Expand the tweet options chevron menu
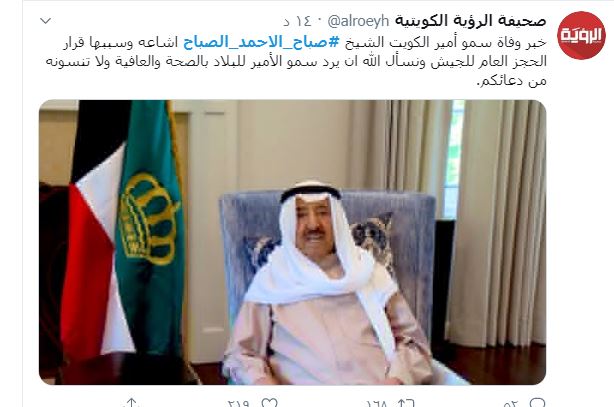Image resolution: width=614 pixels, height=407 pixels. (x=46, y=21)
